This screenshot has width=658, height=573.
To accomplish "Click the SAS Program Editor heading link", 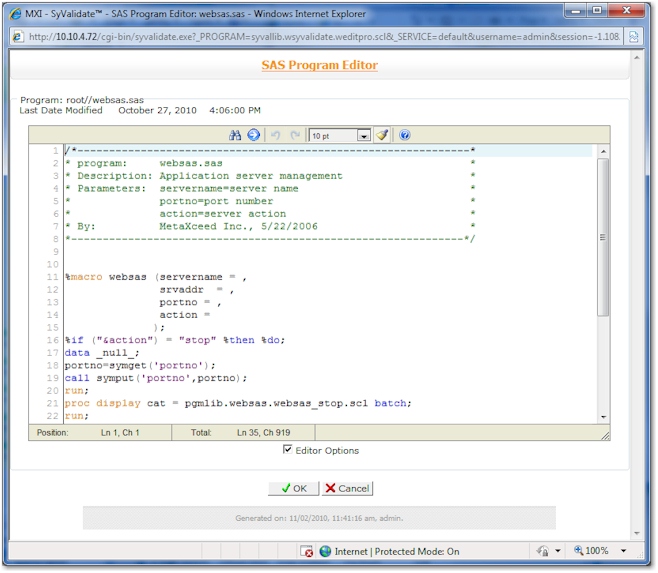I will 319,65.
